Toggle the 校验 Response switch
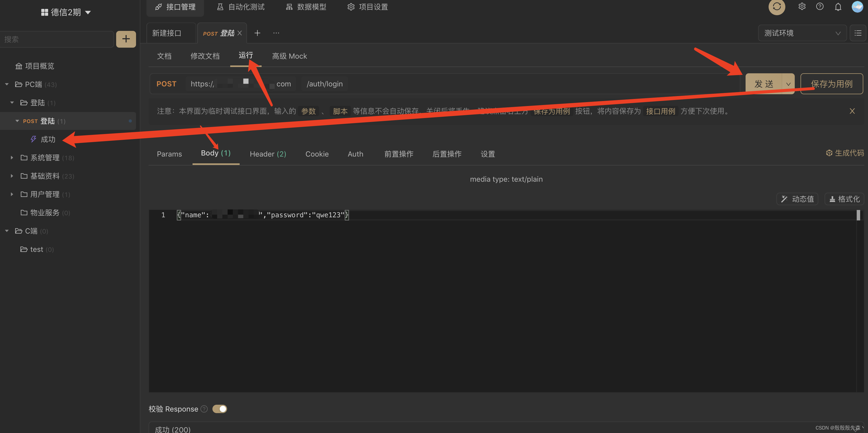 [x=220, y=409]
